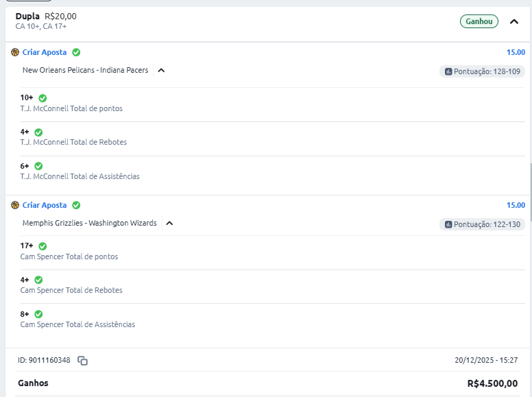This screenshot has height=397, width=532.
Task: Click Cam Spencer Total de Assistências
Action: point(77,324)
